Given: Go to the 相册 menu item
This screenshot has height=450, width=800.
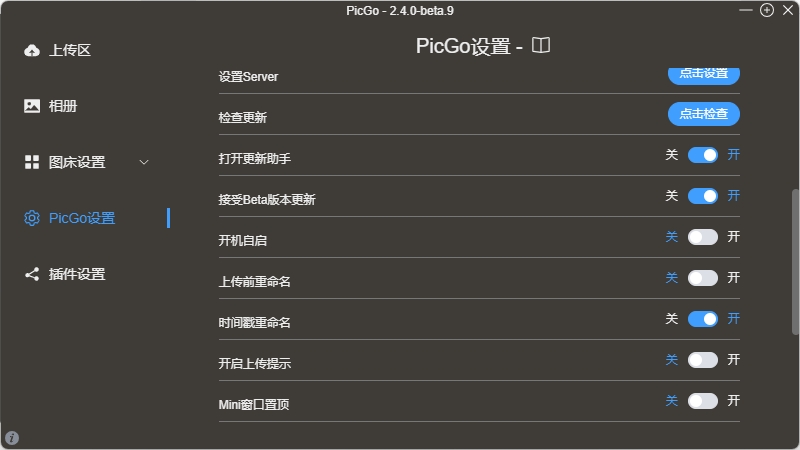Looking at the screenshot, I should (63, 106).
